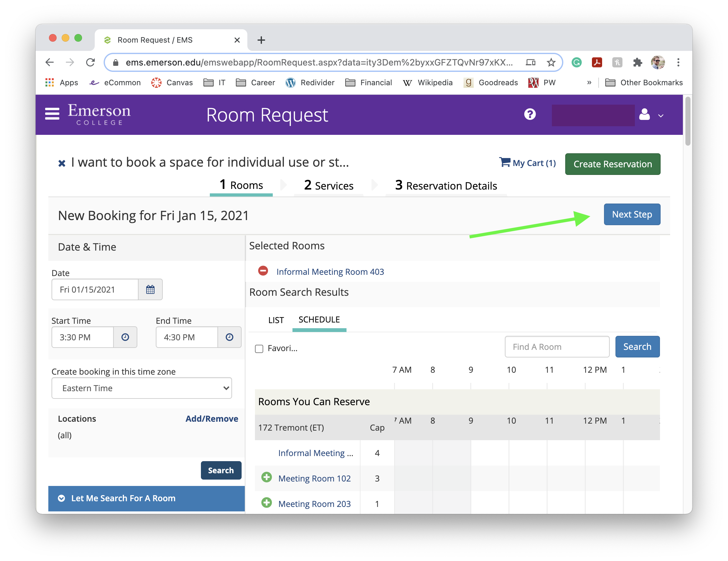Switch to the 2 Services step tab
The height and width of the screenshot is (561, 728).
pos(329,185)
